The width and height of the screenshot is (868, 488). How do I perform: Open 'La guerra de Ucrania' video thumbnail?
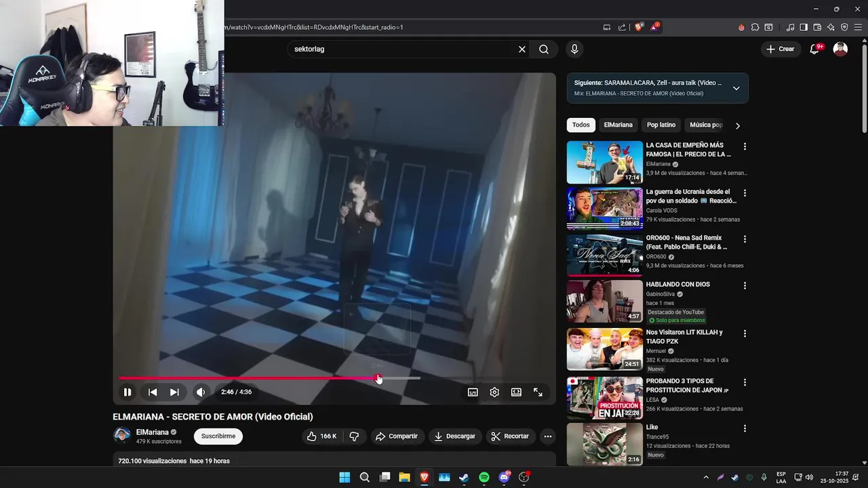pos(605,209)
